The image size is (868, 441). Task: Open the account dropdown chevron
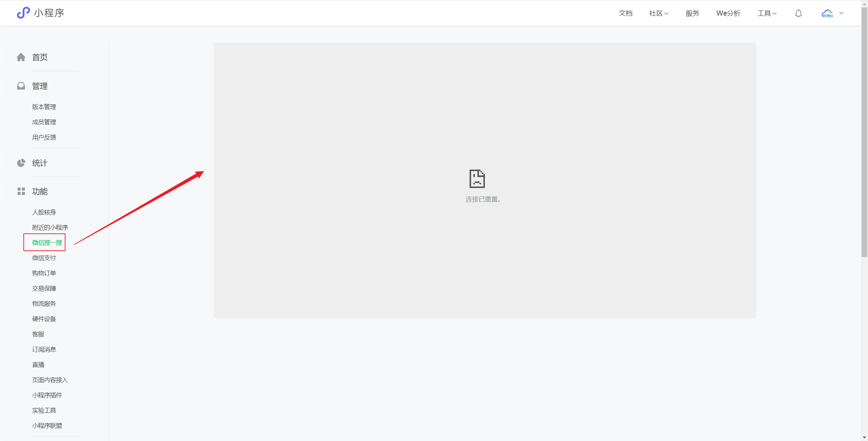[841, 13]
